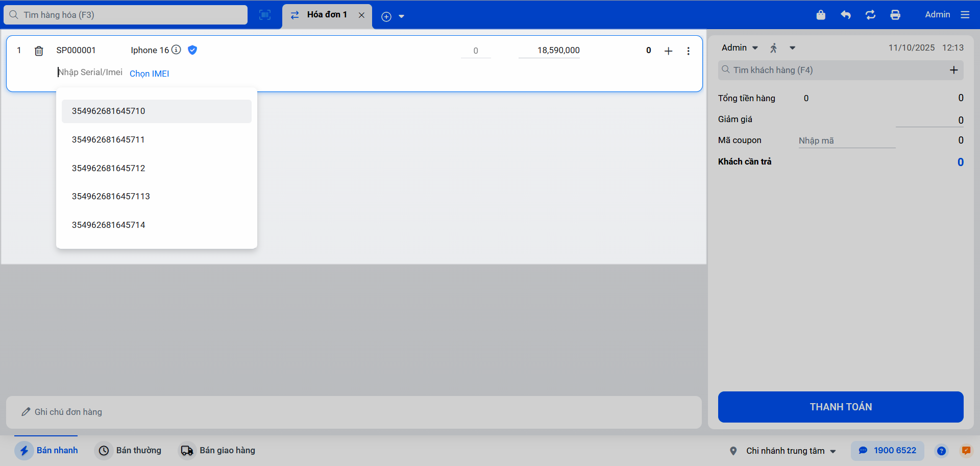The image size is (980, 466).
Task: Click the orange feedback icon in footer
Action: [966, 451]
